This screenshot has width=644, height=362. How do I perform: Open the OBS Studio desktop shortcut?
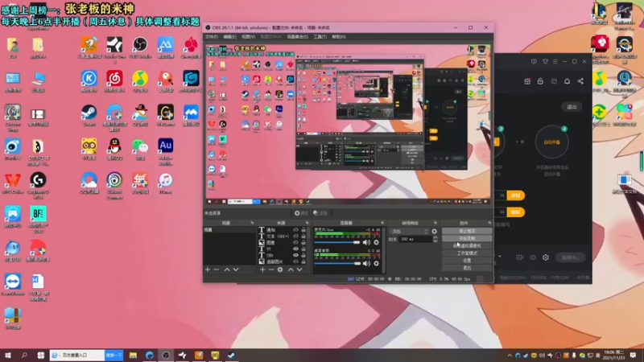pos(140,48)
